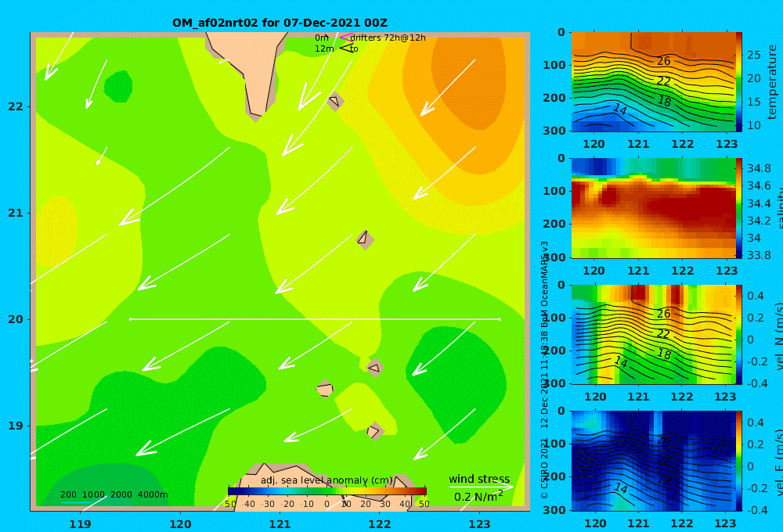The image size is (783, 532).
Task: Select the sea level anomaly colorbar
Action: click(x=327, y=491)
